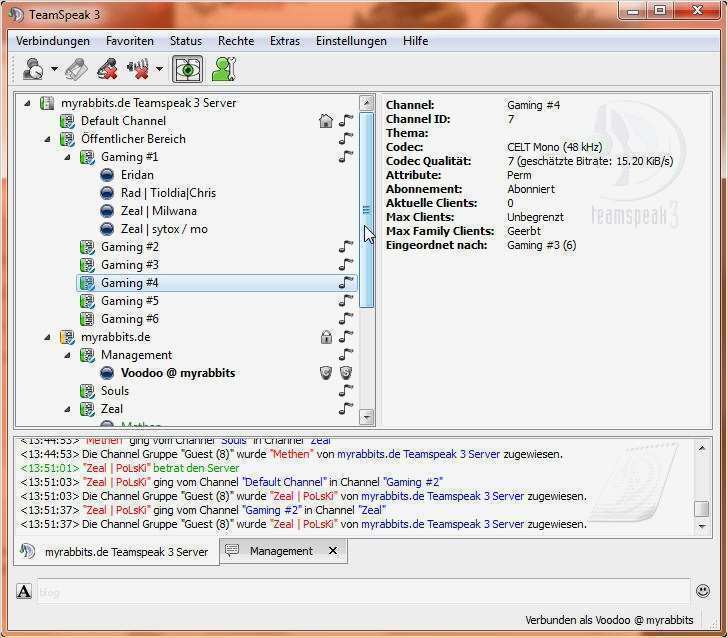Image resolution: width=728 pixels, height=638 pixels.
Task: Toggle the subscribe all channels eye button
Action: click(188, 69)
